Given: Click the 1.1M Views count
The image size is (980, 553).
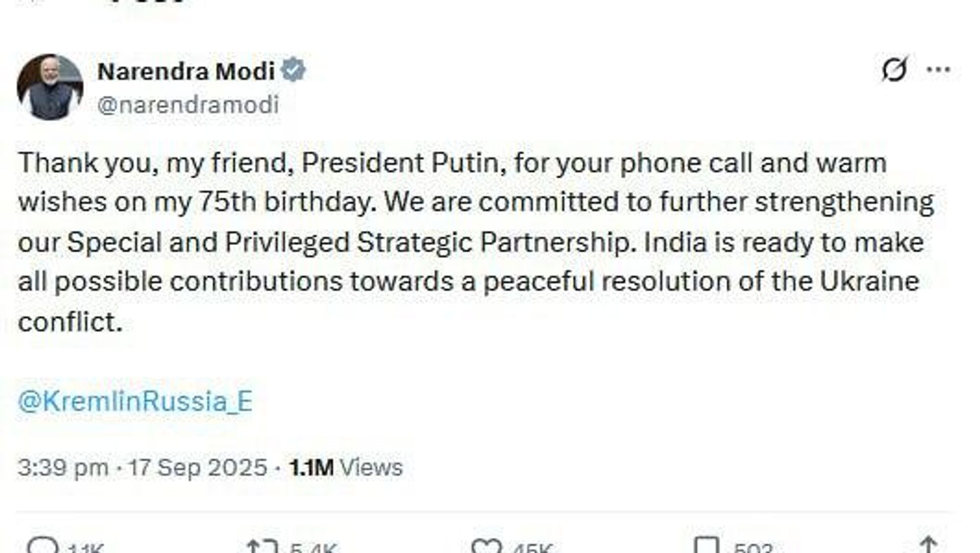Looking at the screenshot, I should click(346, 468).
